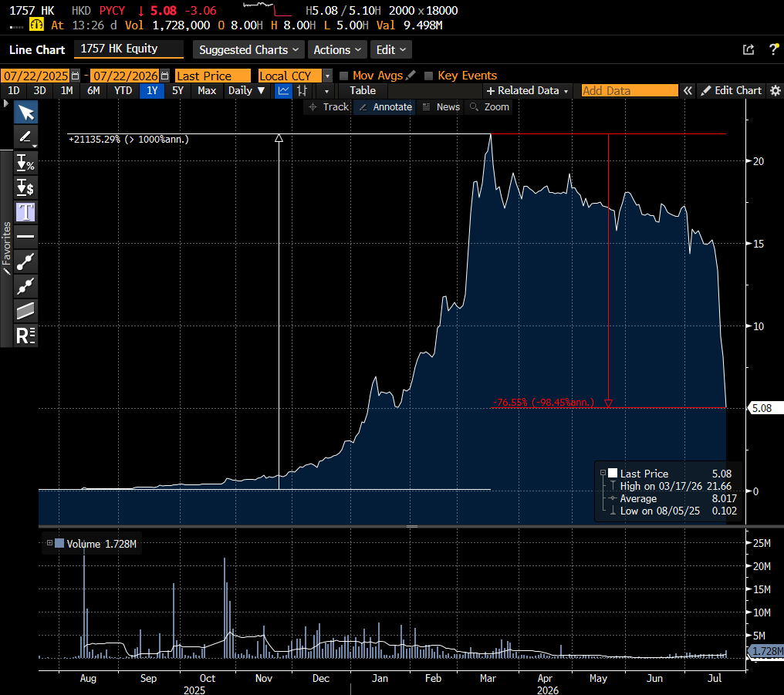Open the Favorites side tab
Screen dimensions: 784x695
tap(6, 248)
